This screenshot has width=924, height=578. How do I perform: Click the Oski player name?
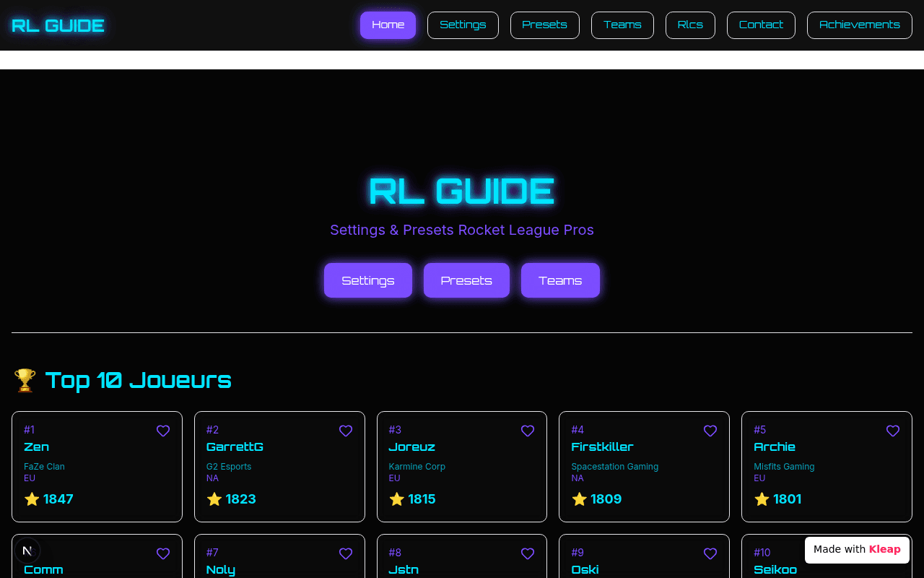point(585,570)
